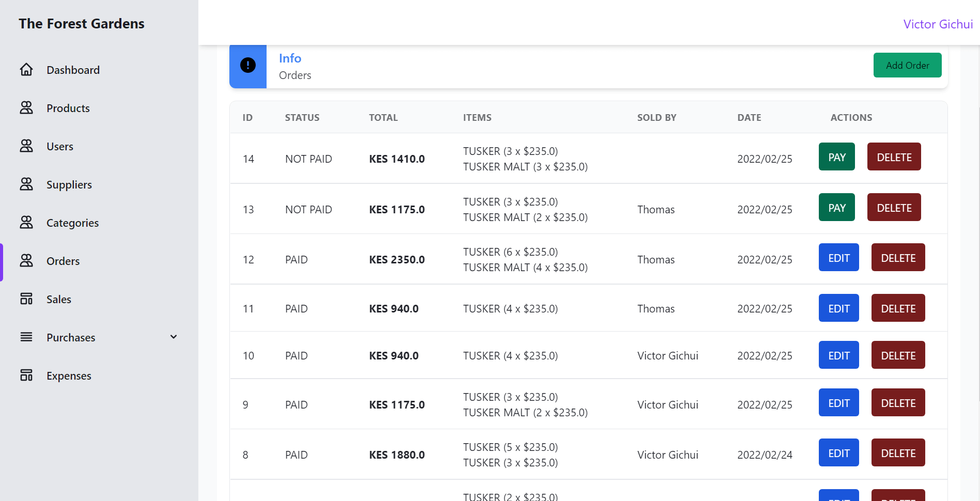Click the Expenses sidebar icon
980x501 pixels.
click(26, 375)
